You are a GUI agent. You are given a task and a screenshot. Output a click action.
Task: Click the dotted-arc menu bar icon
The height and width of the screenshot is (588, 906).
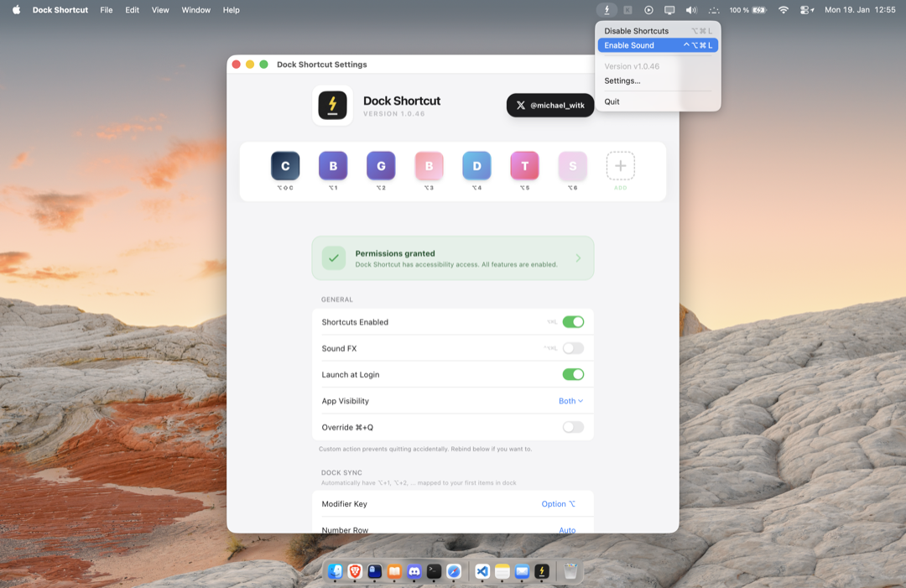point(714,10)
